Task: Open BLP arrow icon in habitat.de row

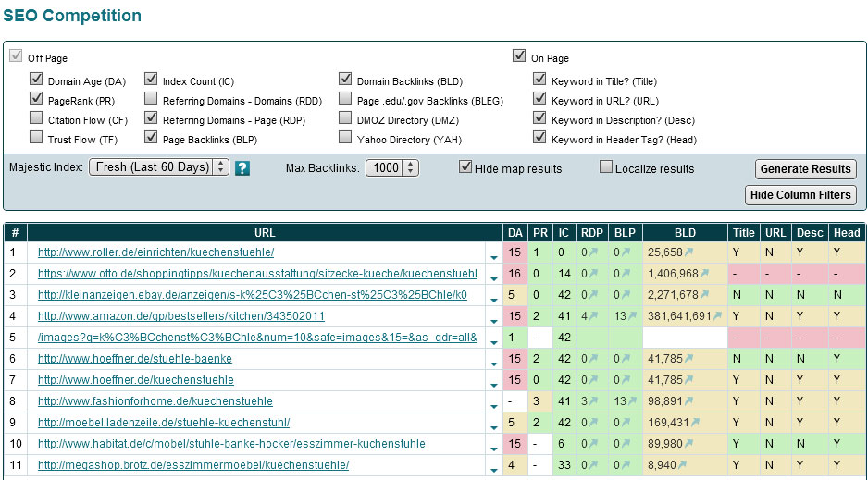Action: click(626, 444)
